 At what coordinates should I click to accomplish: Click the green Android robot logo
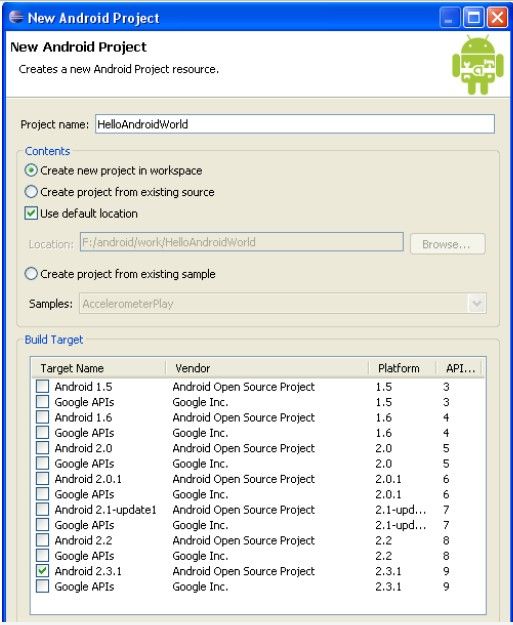pyautogui.click(x=478, y=65)
